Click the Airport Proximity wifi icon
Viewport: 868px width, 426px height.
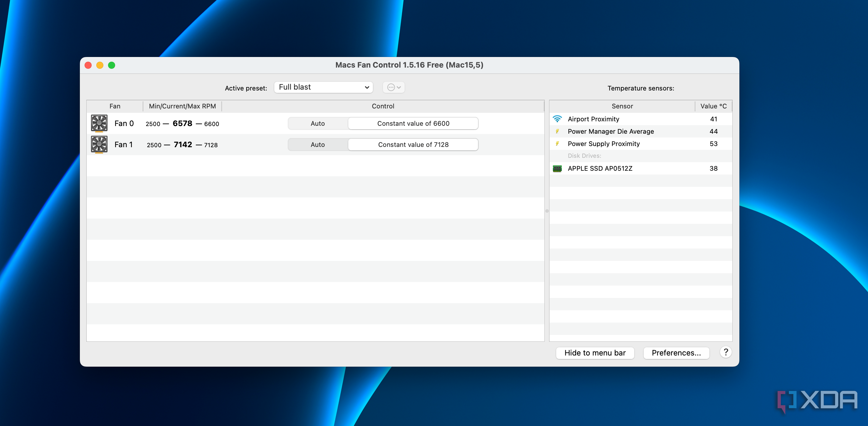[557, 119]
